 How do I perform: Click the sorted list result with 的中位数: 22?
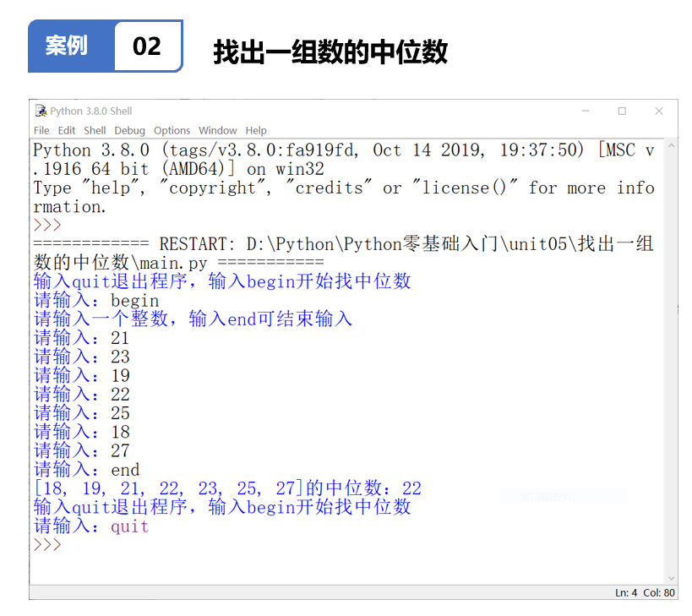[227, 488]
